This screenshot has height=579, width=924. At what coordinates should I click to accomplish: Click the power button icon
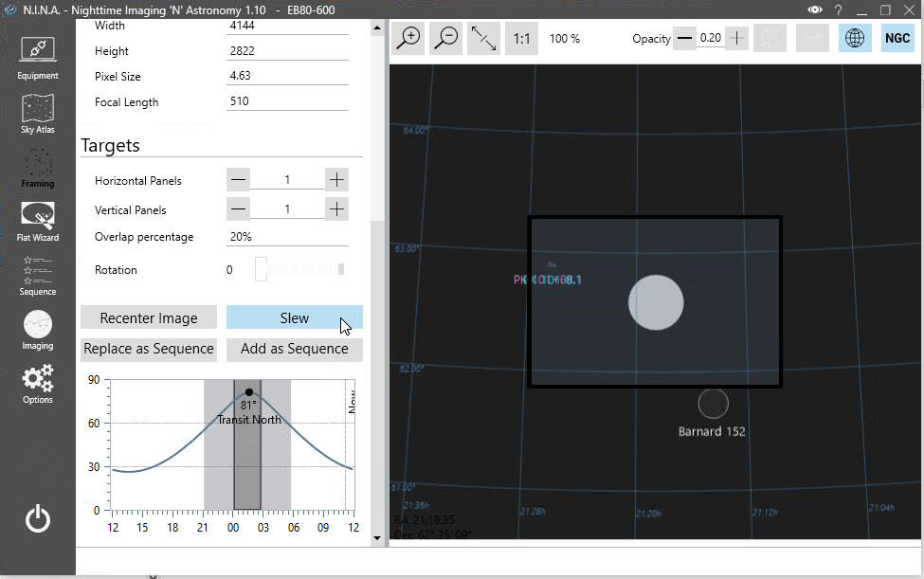pyautogui.click(x=38, y=519)
